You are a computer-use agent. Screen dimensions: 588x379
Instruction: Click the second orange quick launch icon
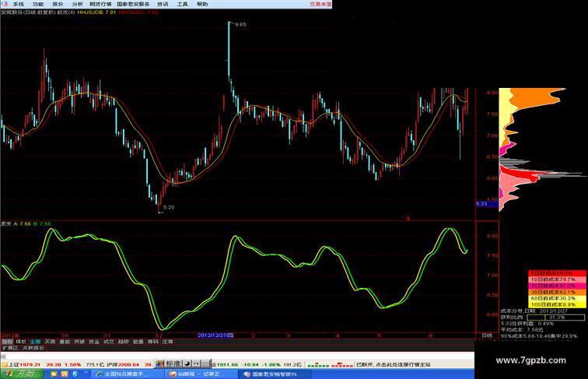click(64, 374)
